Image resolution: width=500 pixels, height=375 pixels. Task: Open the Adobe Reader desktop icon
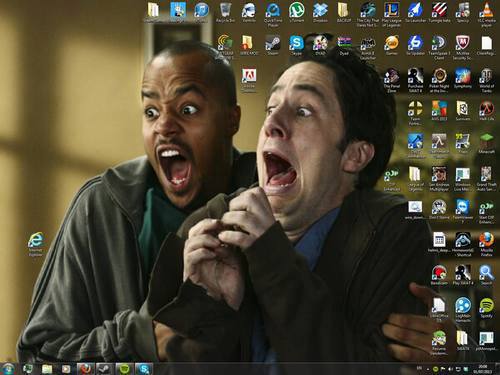249,80
